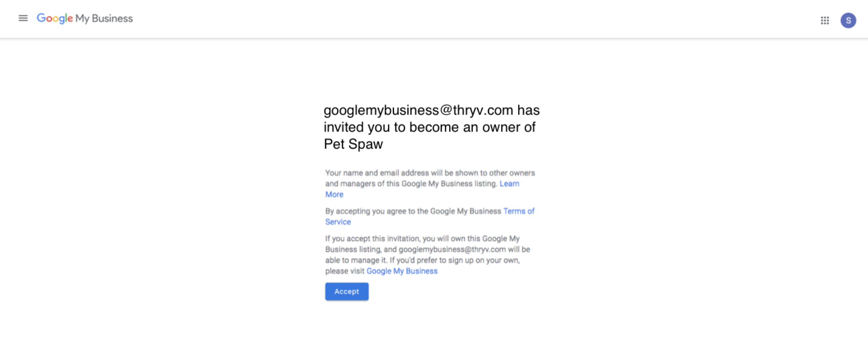Open the Terms of Service link
Image resolution: width=868 pixels, height=338 pixels.
(x=430, y=216)
